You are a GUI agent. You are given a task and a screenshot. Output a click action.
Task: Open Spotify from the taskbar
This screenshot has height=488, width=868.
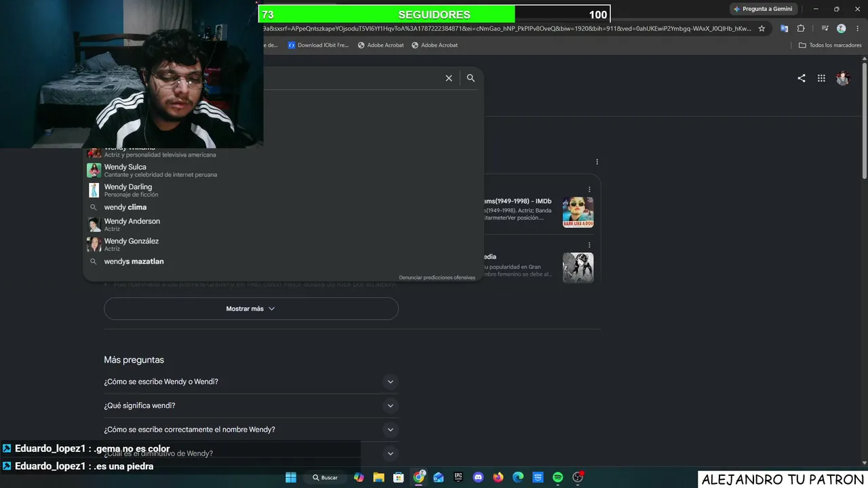pyautogui.click(x=558, y=477)
